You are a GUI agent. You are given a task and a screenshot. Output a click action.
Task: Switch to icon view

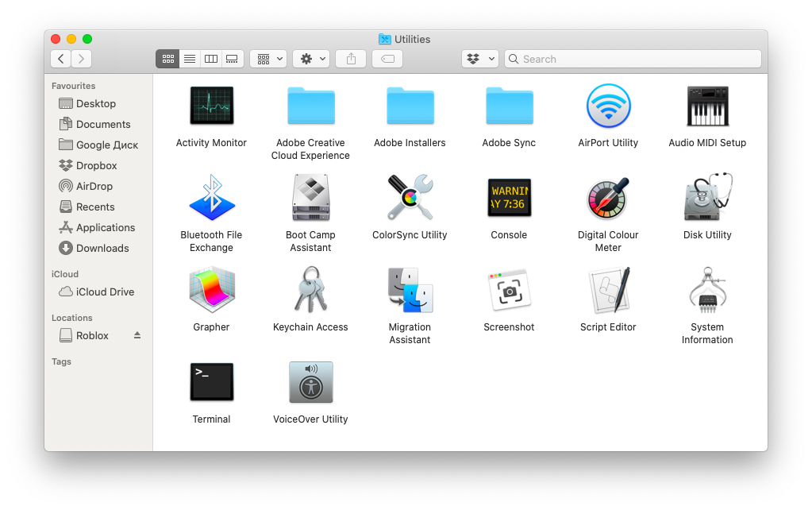(167, 59)
